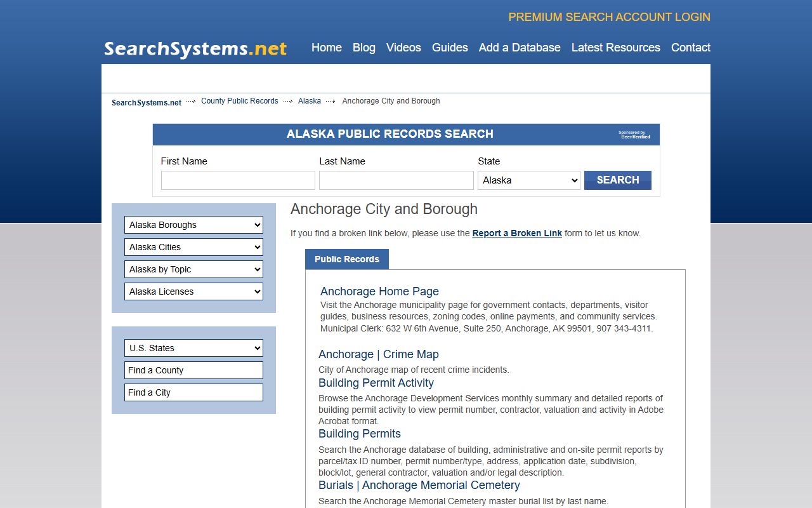
Task: Click the Anchorage City and Borough heading
Action: click(384, 209)
